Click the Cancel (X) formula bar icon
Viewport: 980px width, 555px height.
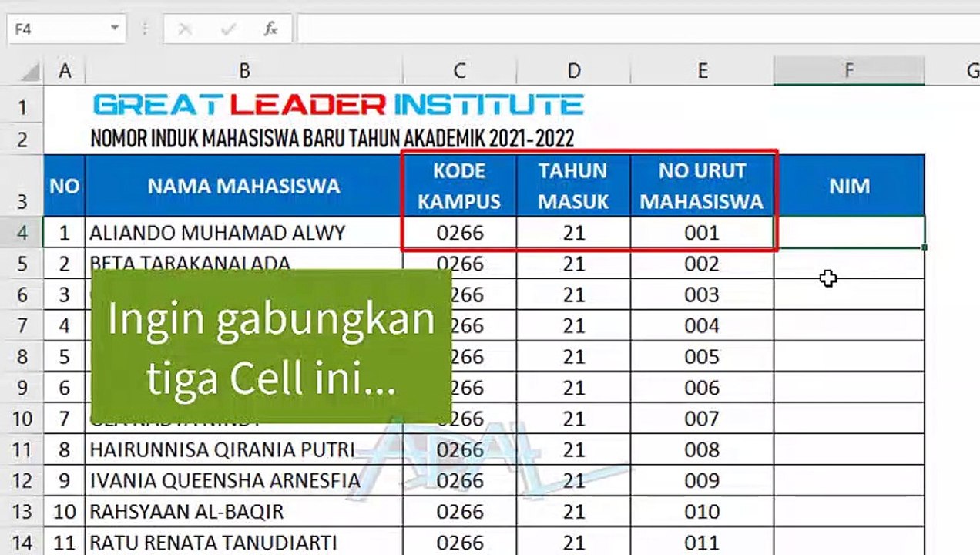click(185, 29)
